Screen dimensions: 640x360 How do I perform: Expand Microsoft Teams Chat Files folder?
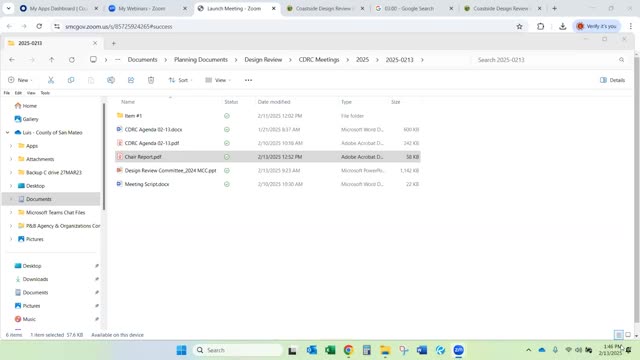[x=11, y=213]
